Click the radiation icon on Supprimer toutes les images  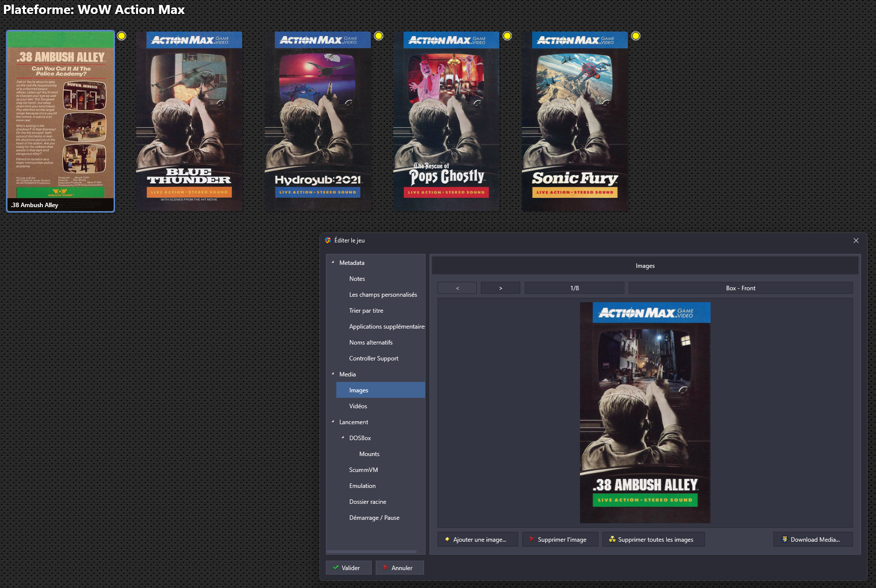tap(612, 539)
